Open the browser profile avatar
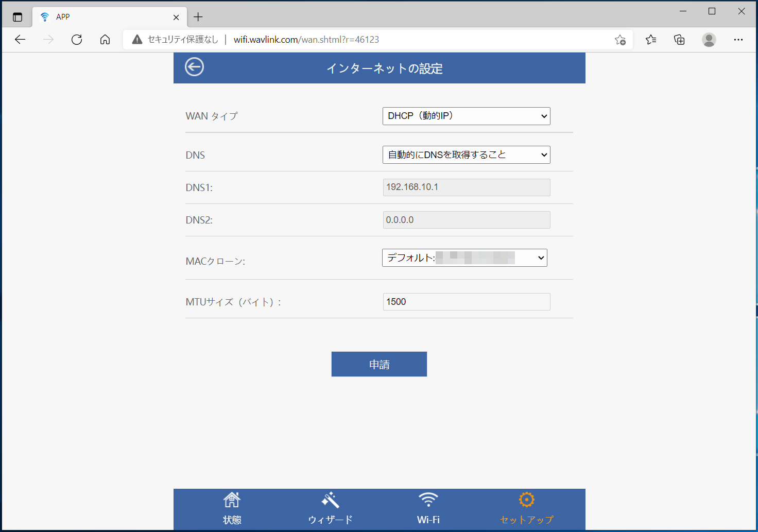The image size is (758, 532). (x=709, y=40)
